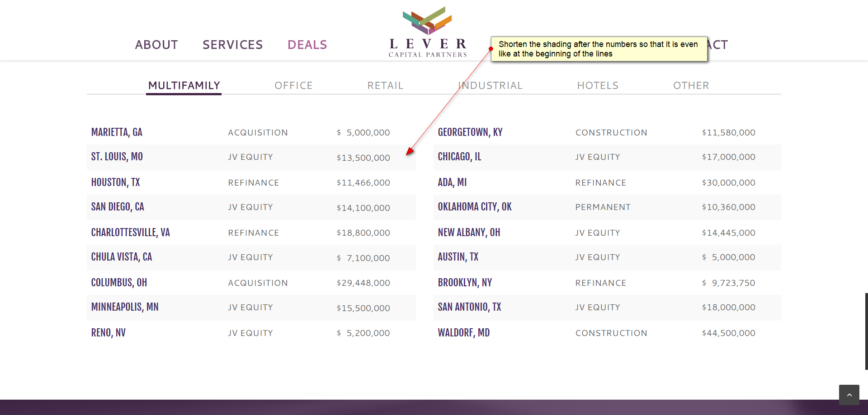Select the Multifamily tab
868x415 pixels.
184,85
